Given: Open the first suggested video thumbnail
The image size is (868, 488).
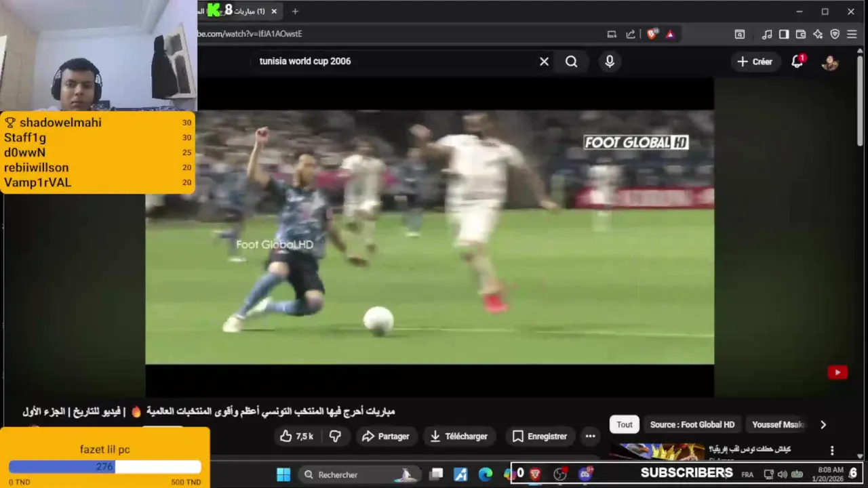Looking at the screenshot, I should click(x=657, y=452).
